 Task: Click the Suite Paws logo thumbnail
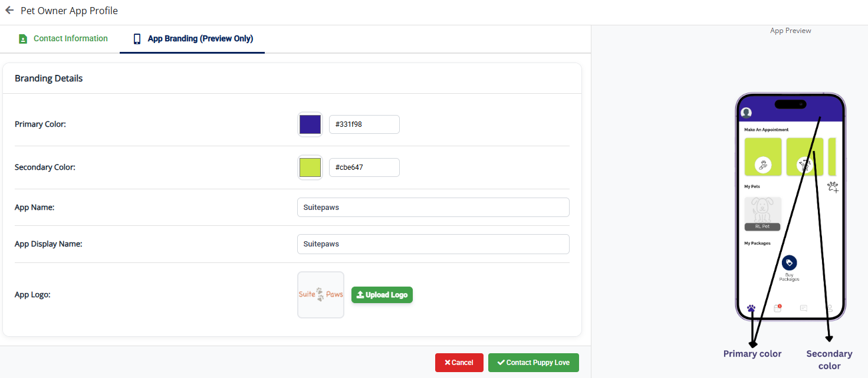coord(321,295)
